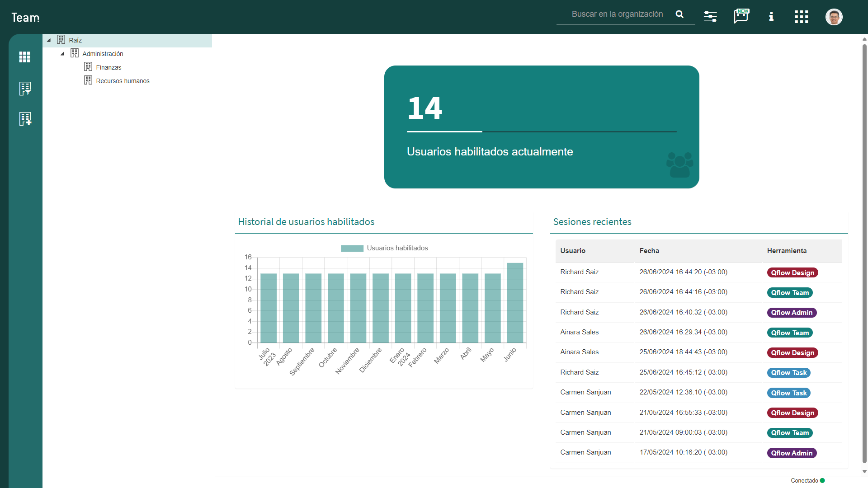Click Qflow Team badge at 21/05/2024 09:00:03
The height and width of the screenshot is (488, 868).
(x=790, y=433)
